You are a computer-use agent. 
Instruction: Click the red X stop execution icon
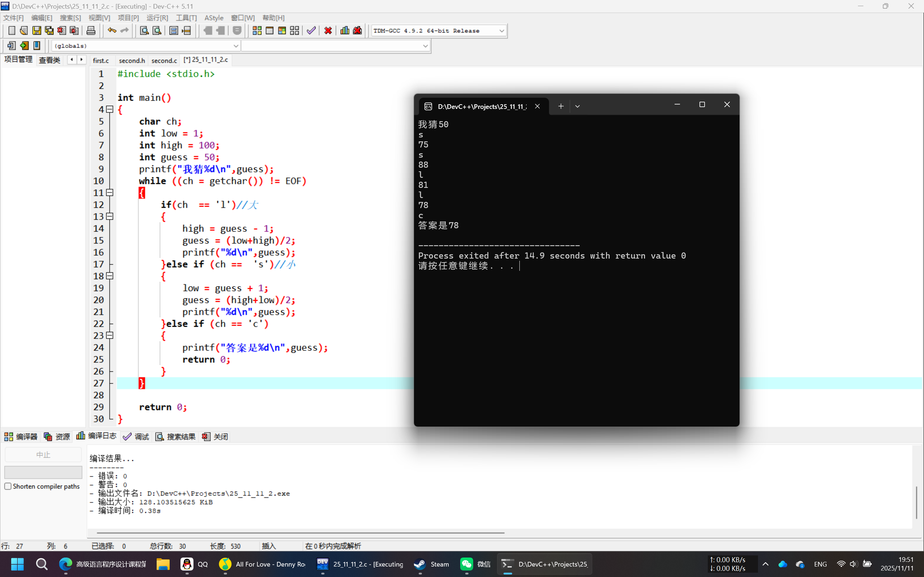click(x=328, y=31)
